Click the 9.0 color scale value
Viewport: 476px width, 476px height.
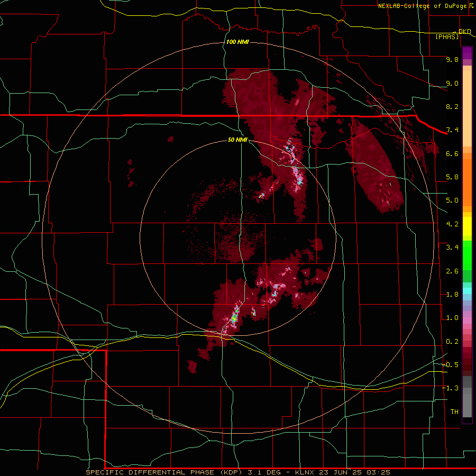[x=452, y=83]
